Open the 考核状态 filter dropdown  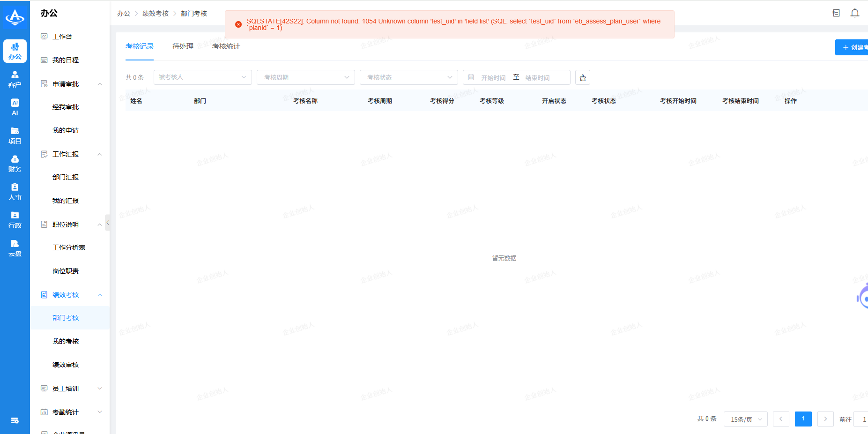408,77
